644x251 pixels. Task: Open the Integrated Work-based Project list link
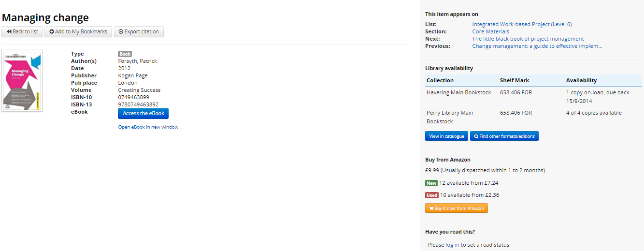(x=522, y=24)
